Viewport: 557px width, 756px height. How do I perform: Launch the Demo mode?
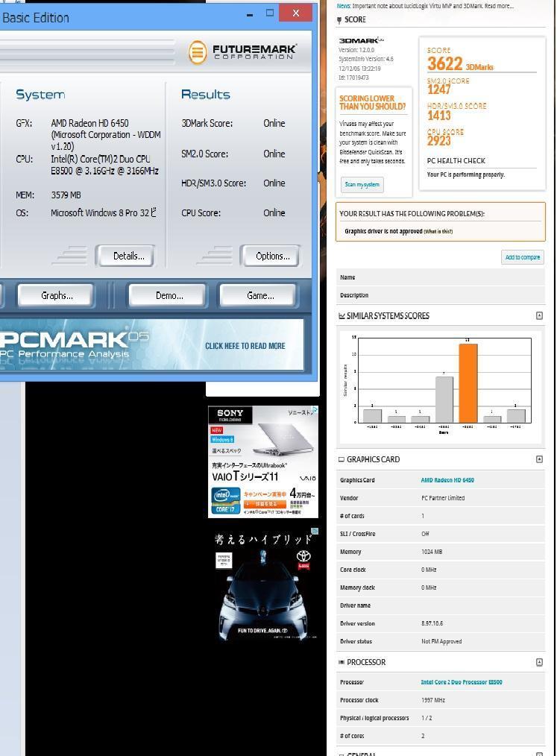tap(168, 295)
